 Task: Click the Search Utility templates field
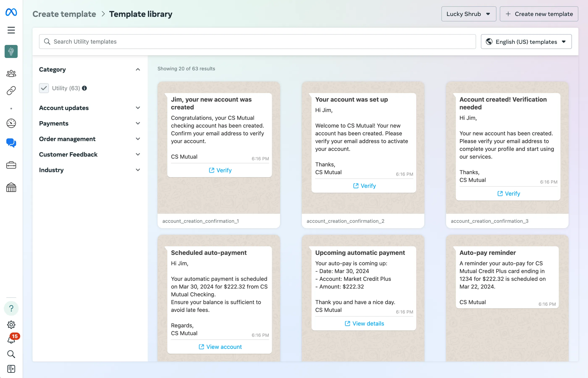click(x=257, y=42)
